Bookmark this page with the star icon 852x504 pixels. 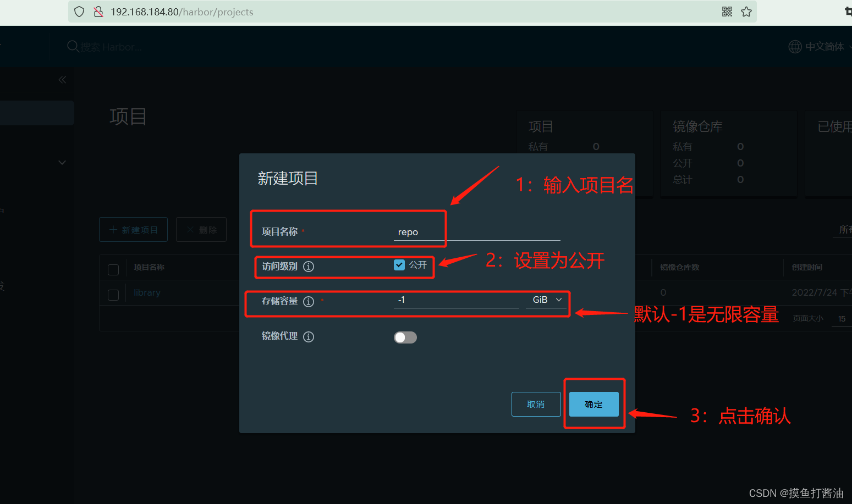(x=746, y=12)
